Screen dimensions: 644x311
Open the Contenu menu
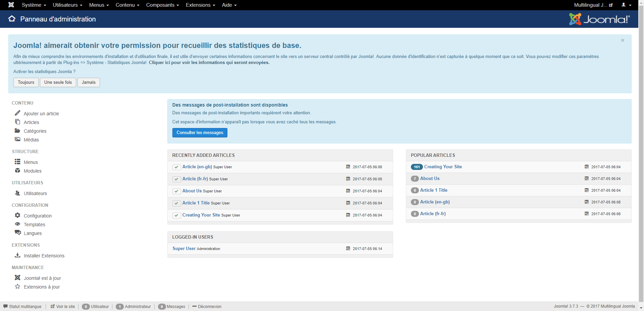[x=127, y=5]
